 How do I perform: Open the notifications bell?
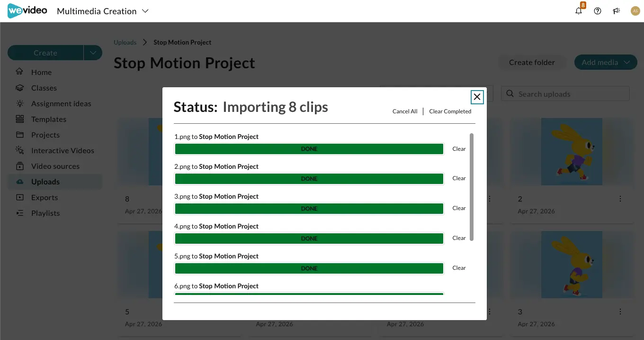(579, 11)
